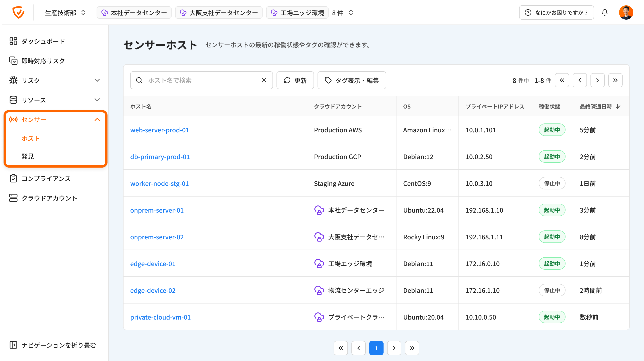Click the next page arrow at bottom
Screen dimensions: 644x361
(394, 348)
